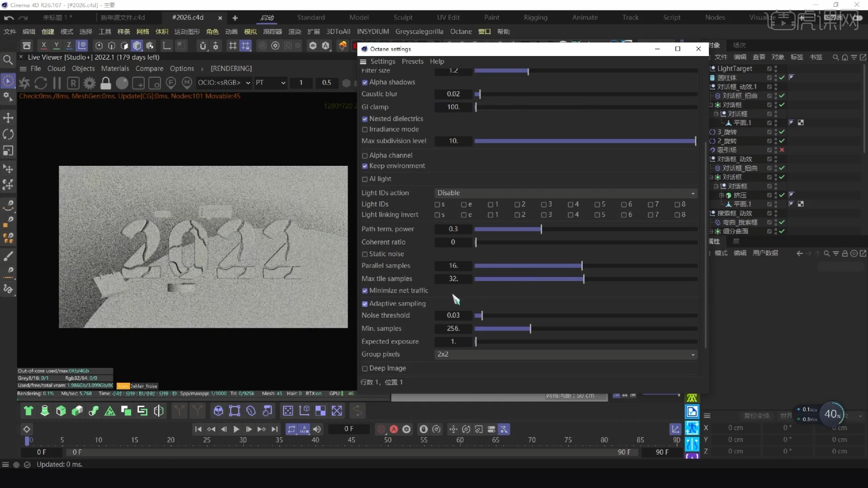Toggle the Alpha shadows checkbox
The height and width of the screenshot is (488, 868).
pos(365,83)
